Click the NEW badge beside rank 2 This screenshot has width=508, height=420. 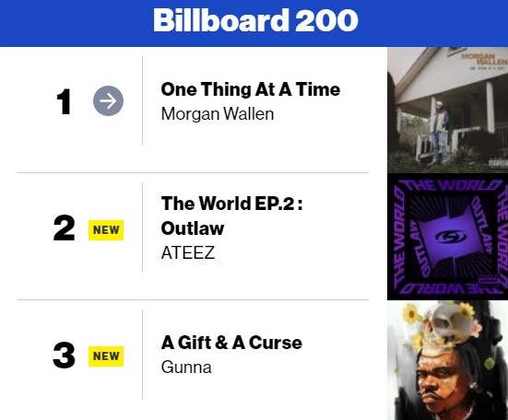point(106,230)
